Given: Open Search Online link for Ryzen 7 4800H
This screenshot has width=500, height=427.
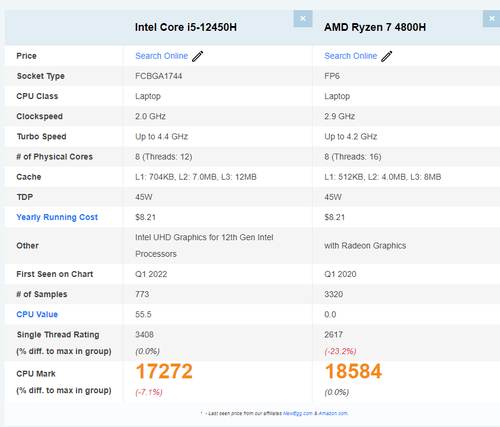Looking at the screenshot, I should [x=351, y=56].
